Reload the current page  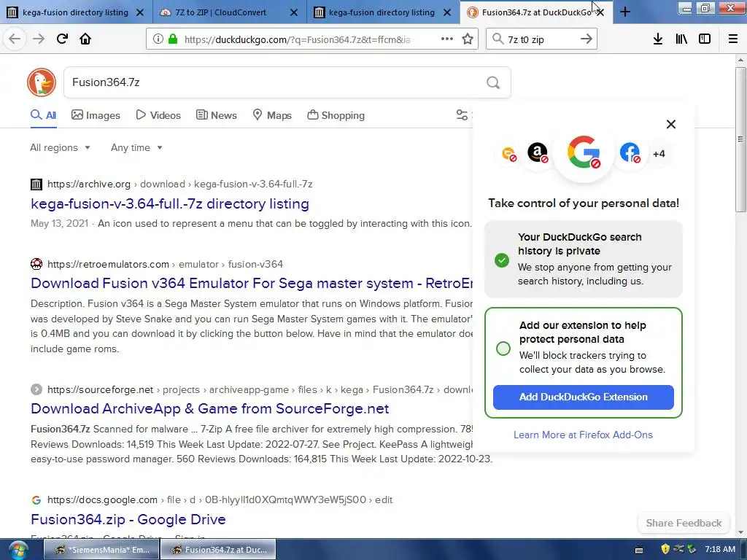[62, 39]
